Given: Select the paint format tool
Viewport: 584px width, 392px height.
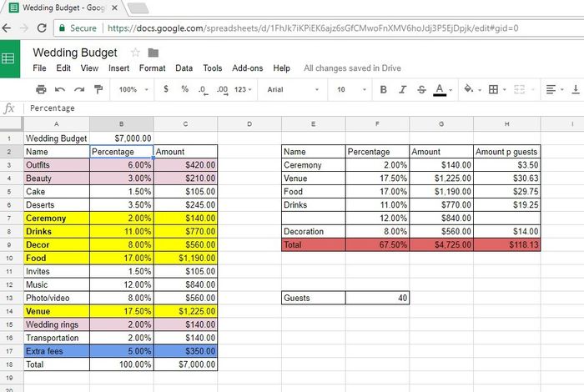Looking at the screenshot, I should coord(98,89).
